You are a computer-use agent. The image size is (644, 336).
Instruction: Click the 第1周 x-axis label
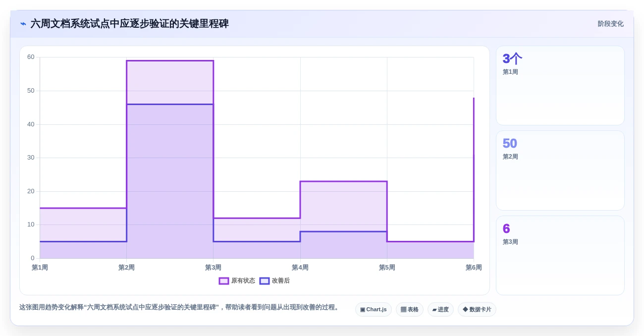[x=40, y=268]
